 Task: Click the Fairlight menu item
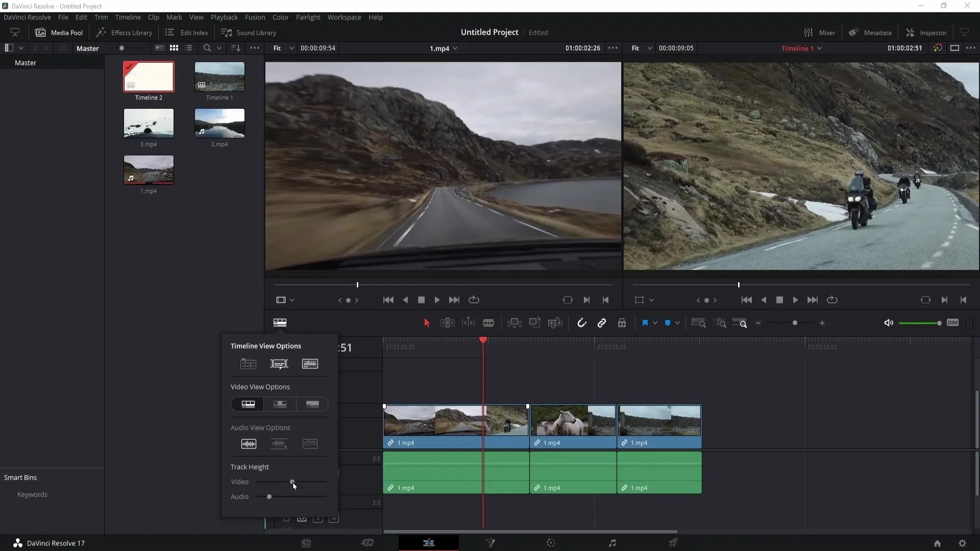309,17
